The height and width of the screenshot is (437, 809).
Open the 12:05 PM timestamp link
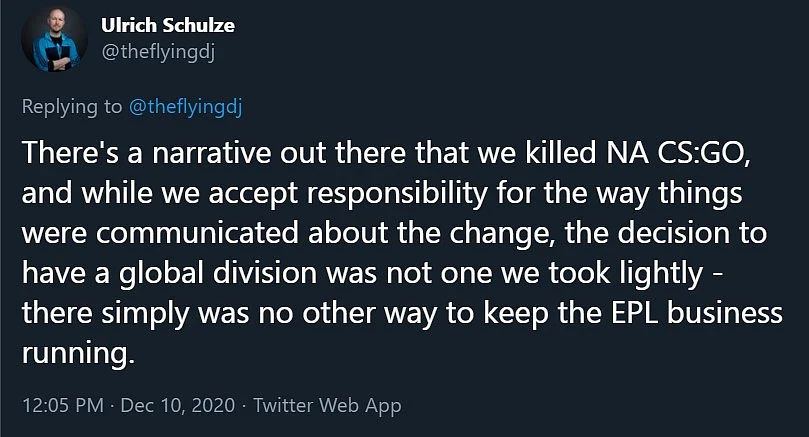click(63, 406)
